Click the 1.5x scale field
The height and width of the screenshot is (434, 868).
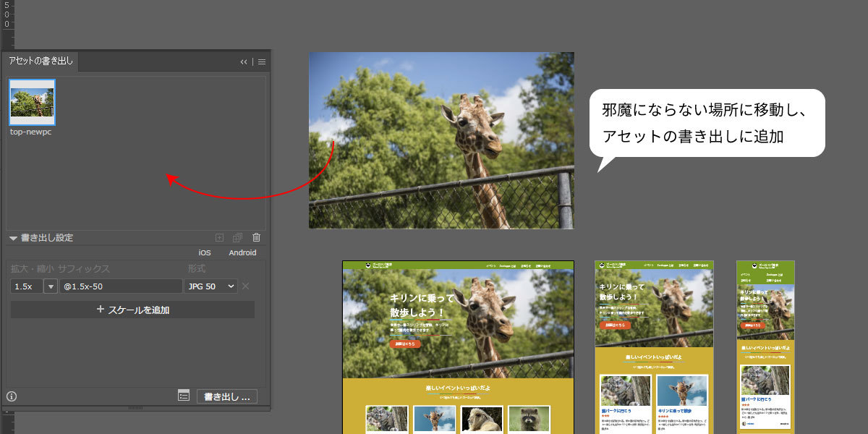point(26,286)
